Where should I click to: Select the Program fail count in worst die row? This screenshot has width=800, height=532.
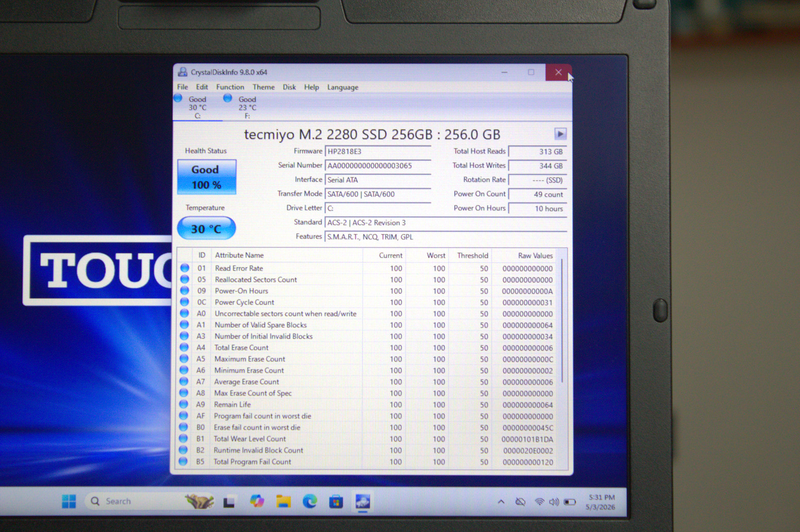(x=367, y=416)
